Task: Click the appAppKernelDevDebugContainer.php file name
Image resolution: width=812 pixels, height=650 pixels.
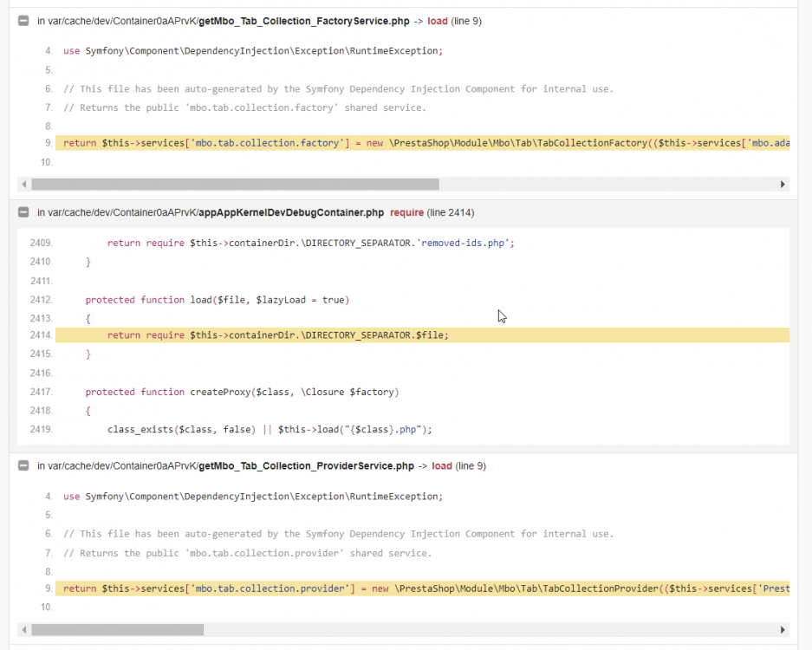Action: tap(291, 212)
